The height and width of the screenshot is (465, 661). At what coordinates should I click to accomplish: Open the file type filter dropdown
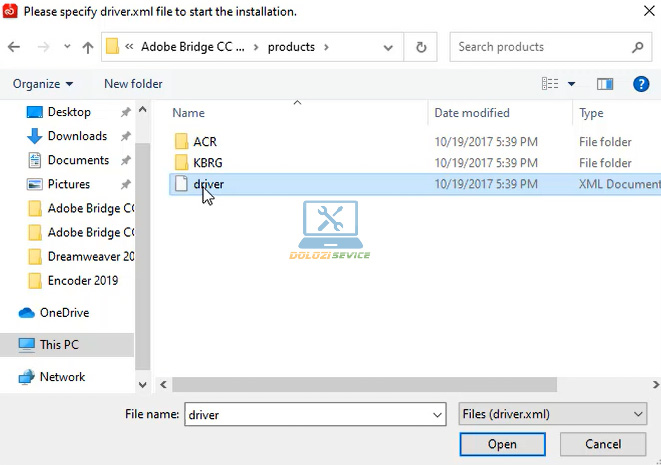point(551,414)
